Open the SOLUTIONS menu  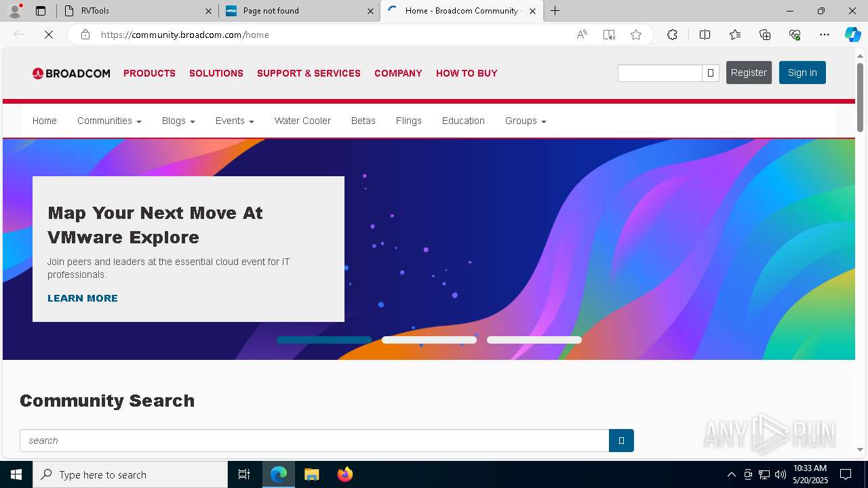pyautogui.click(x=216, y=73)
